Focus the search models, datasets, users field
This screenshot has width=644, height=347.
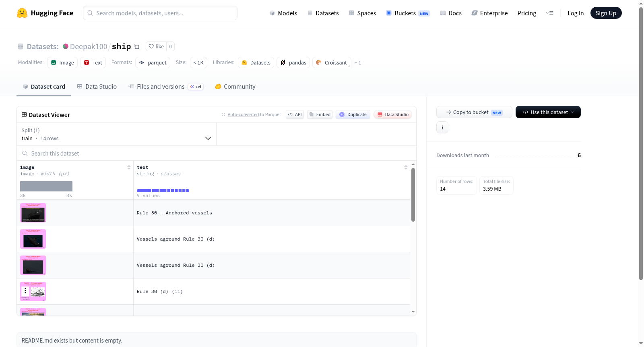160,13
